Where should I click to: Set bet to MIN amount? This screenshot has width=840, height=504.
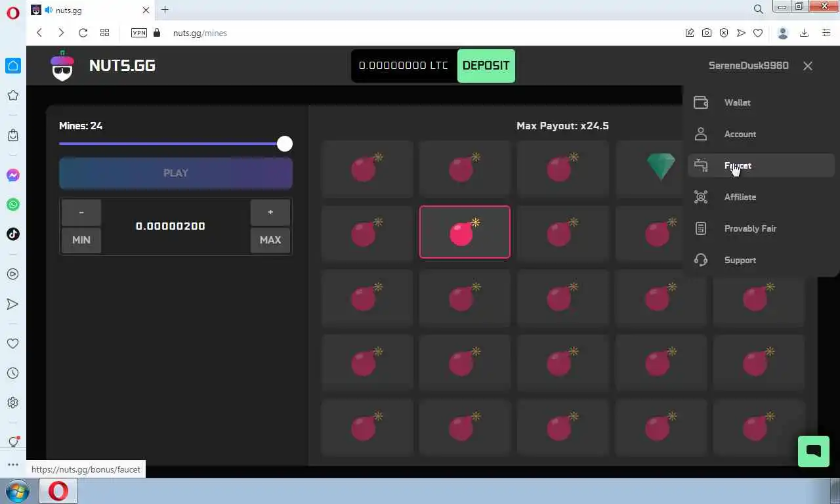tap(81, 240)
